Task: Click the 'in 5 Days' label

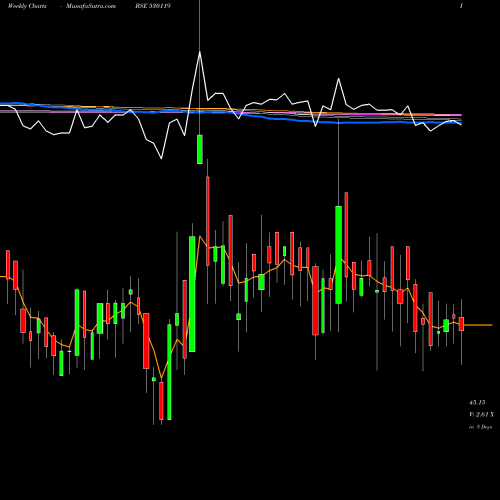Action: point(480,427)
